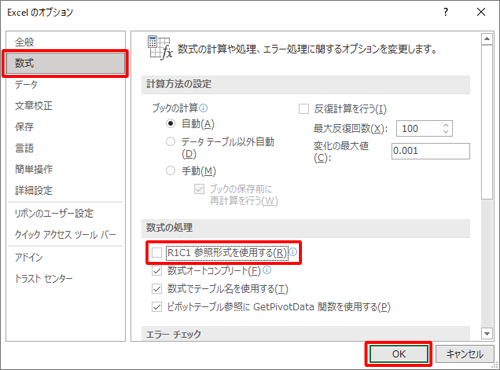Click the 最大反復回数 input field showing 100
500x370 pixels.
coord(419,129)
